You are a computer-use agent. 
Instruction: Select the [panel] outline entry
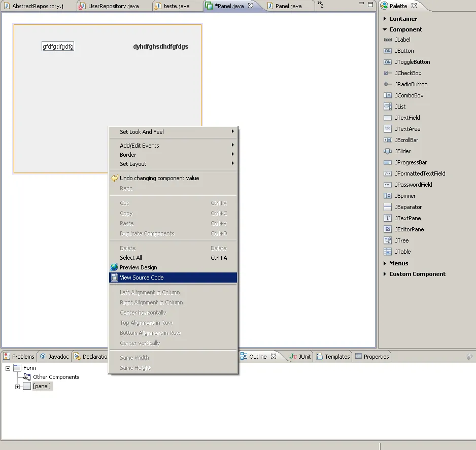[x=42, y=386]
